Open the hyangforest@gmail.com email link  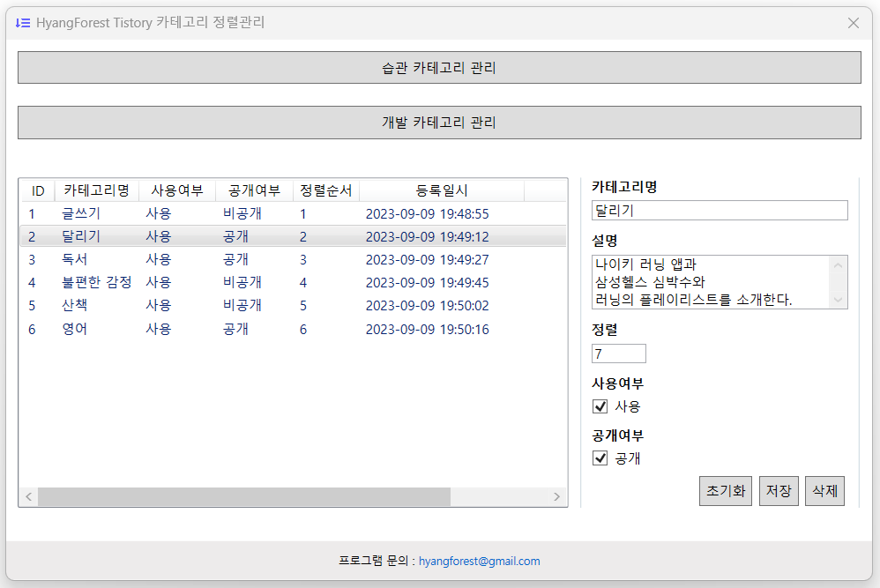click(480, 561)
